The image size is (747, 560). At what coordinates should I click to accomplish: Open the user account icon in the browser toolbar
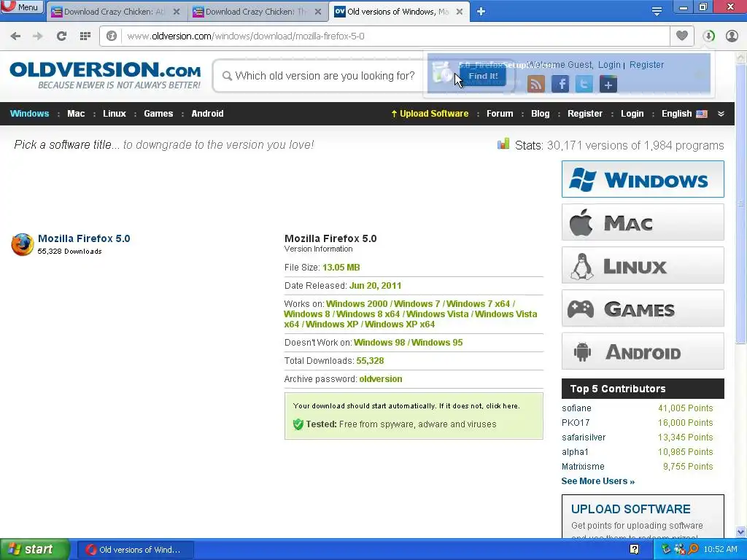pos(732,36)
